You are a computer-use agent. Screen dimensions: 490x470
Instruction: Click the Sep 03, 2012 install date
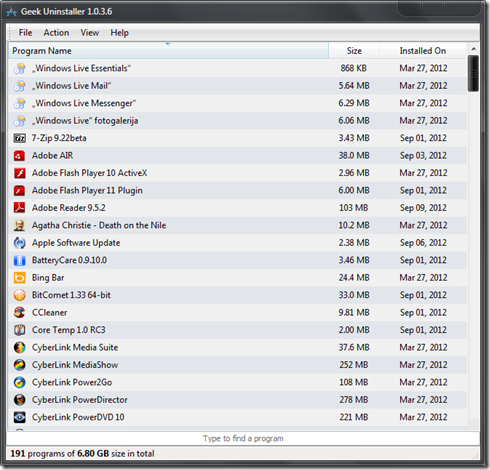[423, 156]
